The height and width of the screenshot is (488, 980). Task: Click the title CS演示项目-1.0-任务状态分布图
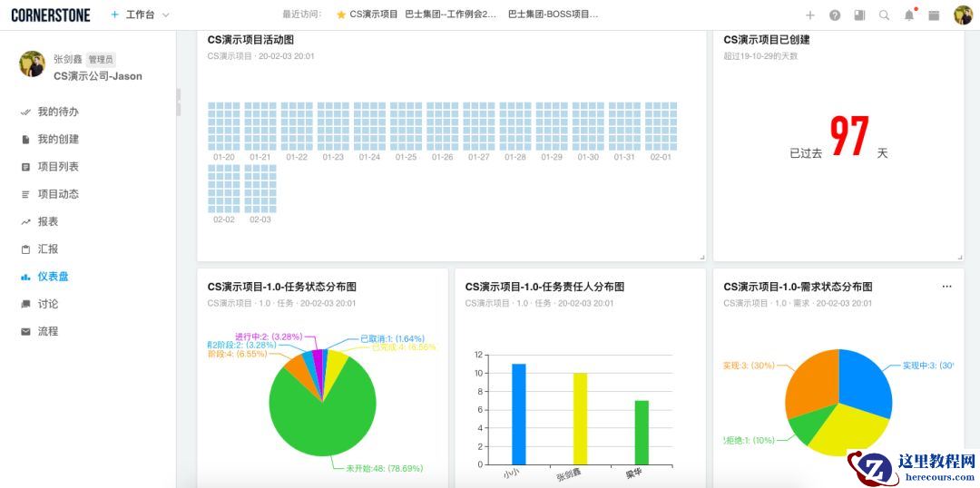(282, 288)
